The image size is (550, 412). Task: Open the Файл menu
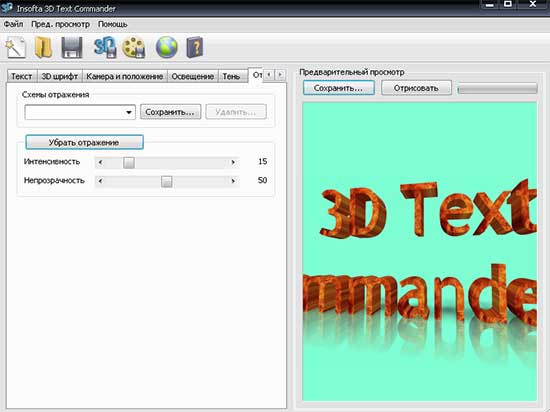(13, 24)
